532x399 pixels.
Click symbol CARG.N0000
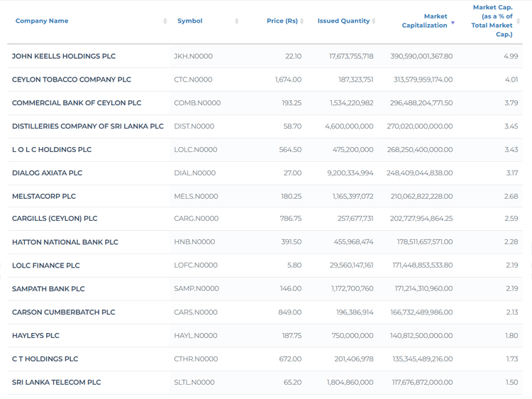click(x=196, y=219)
